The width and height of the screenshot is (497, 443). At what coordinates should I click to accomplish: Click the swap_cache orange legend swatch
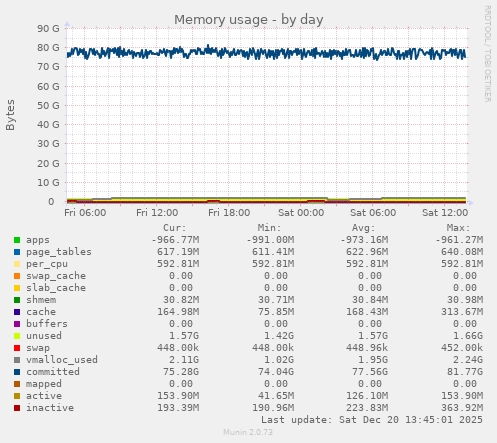pyautogui.click(x=17, y=276)
